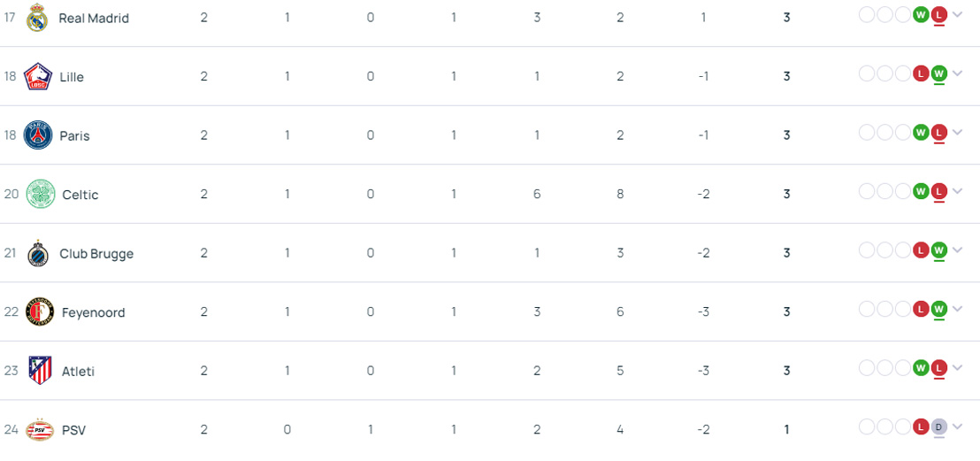Expand the Real Madrid row chevron
Viewport: 980px width, 461px height.
[958, 15]
